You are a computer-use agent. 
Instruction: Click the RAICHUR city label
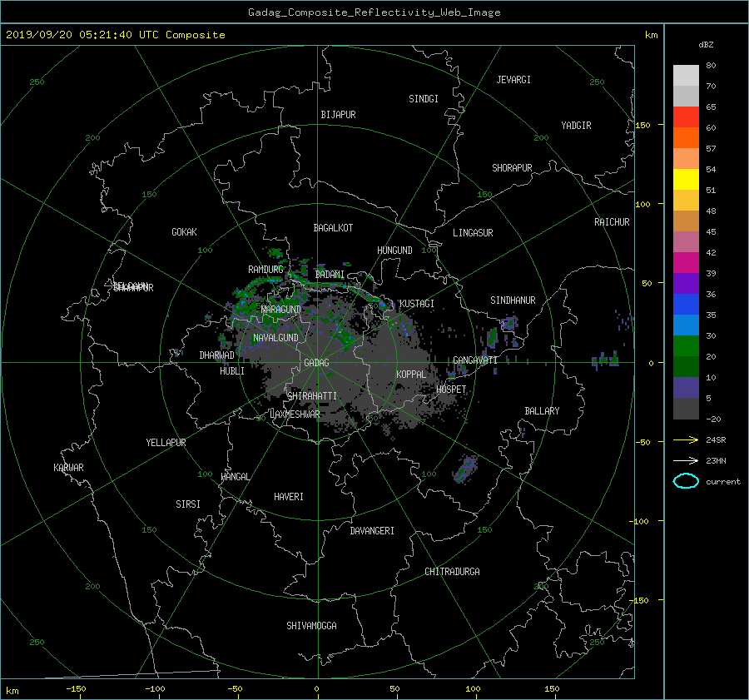coord(612,222)
